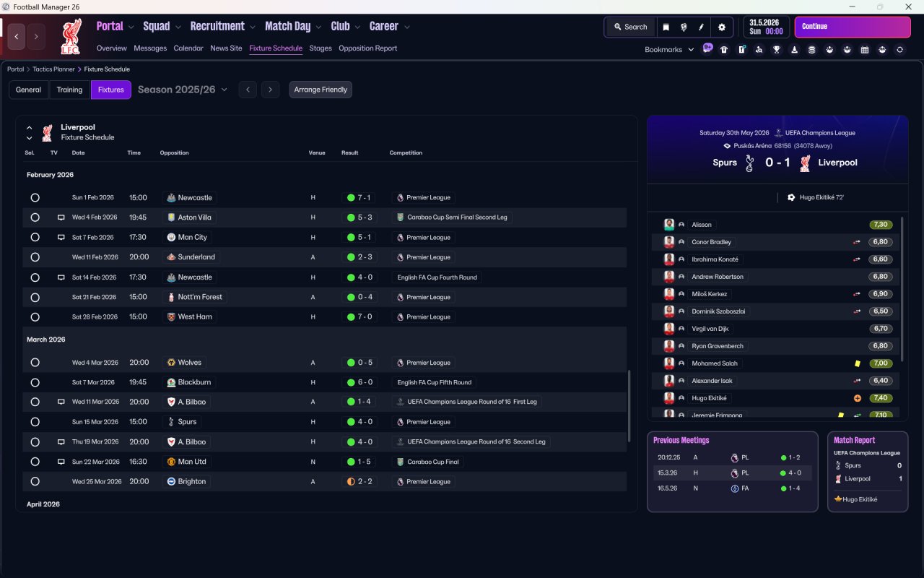Click the globe icon in top toolbar
The height and width of the screenshot is (578, 924).
click(x=683, y=27)
